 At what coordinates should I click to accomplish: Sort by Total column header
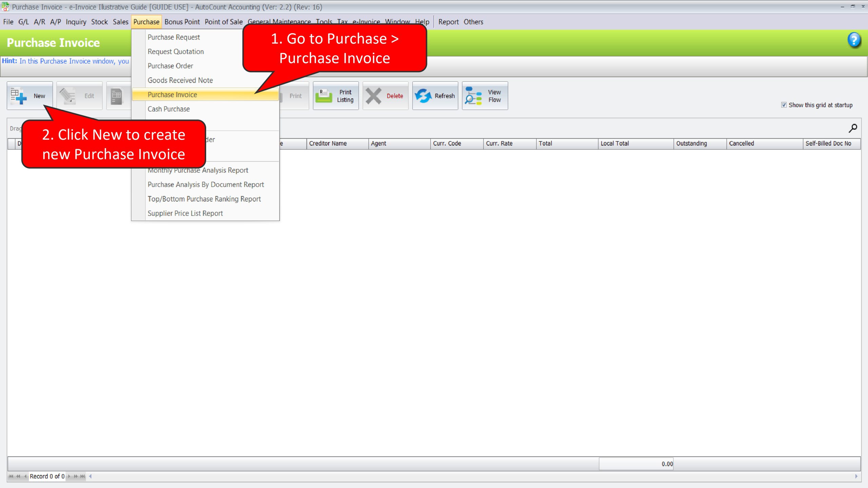[567, 143]
